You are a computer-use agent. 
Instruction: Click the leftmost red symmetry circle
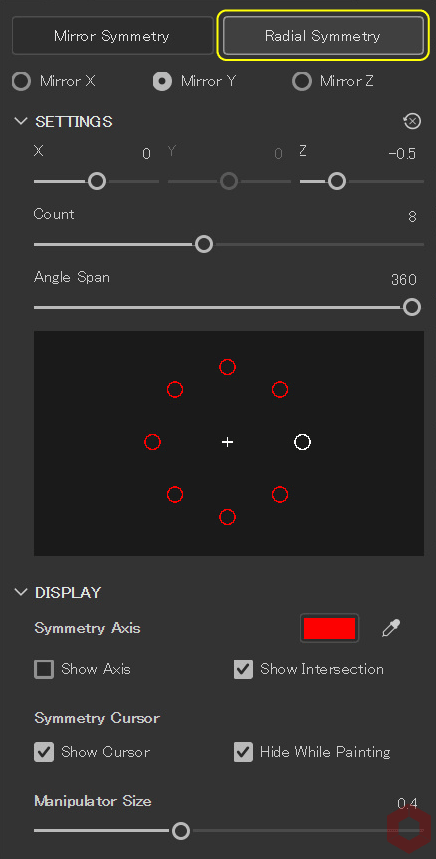(x=152, y=442)
